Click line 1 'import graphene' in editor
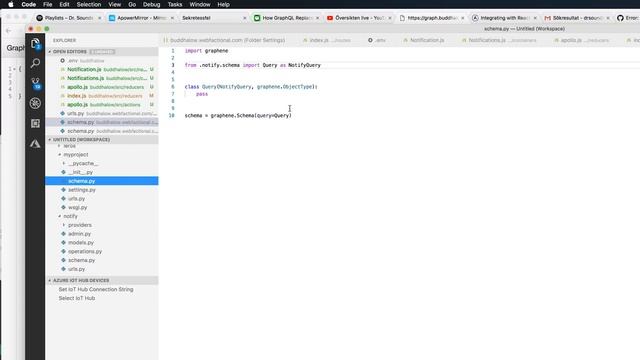Screen dimensions: 640x360 pos(206,51)
